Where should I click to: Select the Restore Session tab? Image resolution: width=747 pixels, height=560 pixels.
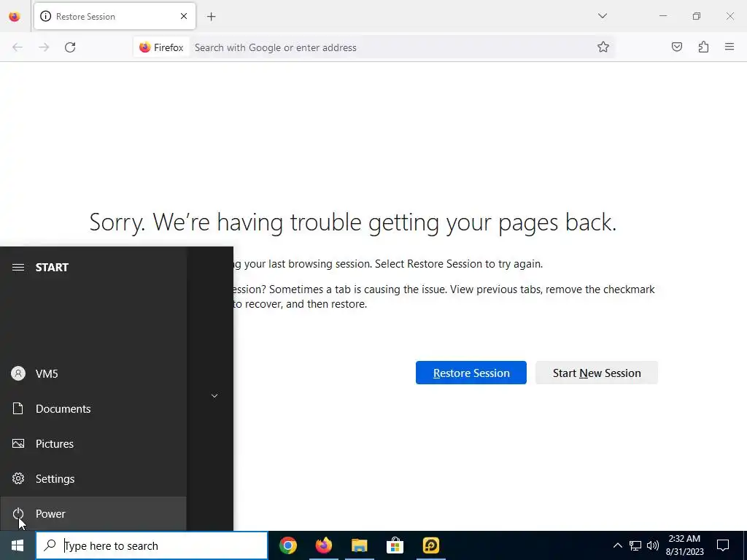(x=115, y=16)
